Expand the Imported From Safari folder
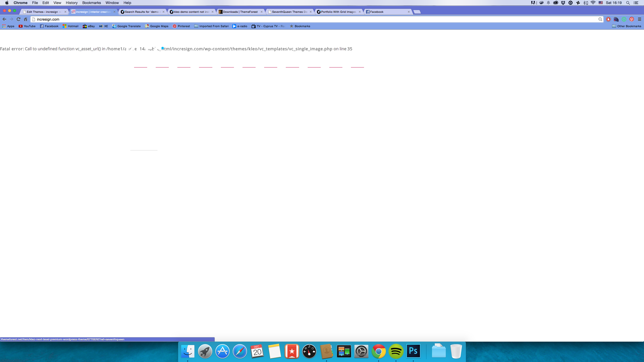 coord(211,26)
